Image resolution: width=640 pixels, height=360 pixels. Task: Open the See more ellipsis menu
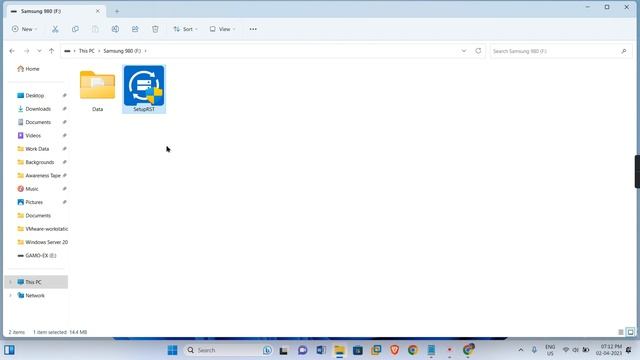(x=253, y=29)
